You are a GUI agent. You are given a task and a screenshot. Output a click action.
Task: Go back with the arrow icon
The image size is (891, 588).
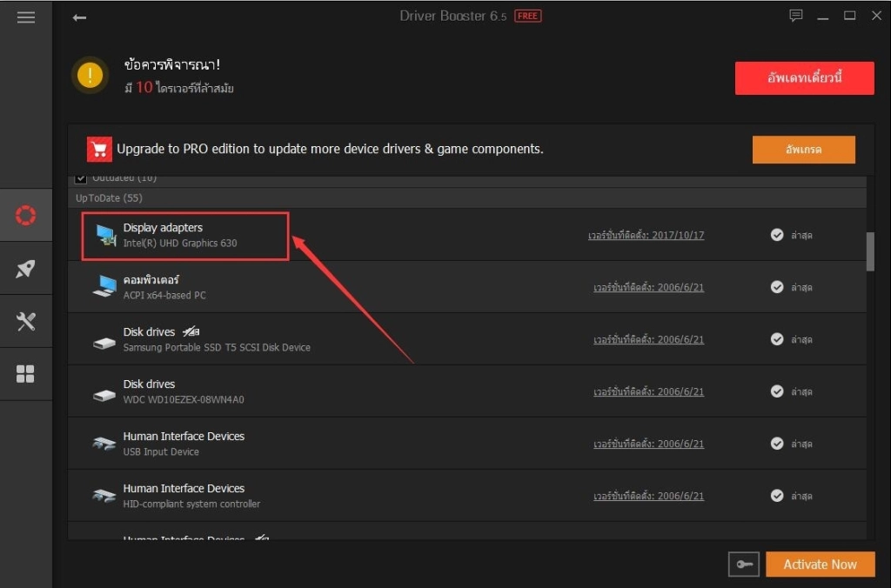79,17
